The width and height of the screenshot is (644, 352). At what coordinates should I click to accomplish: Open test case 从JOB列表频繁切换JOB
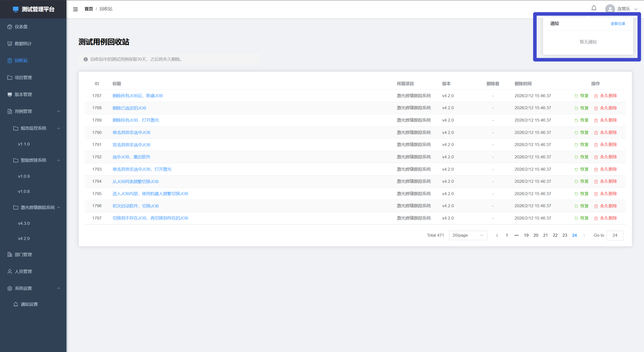[135, 182]
